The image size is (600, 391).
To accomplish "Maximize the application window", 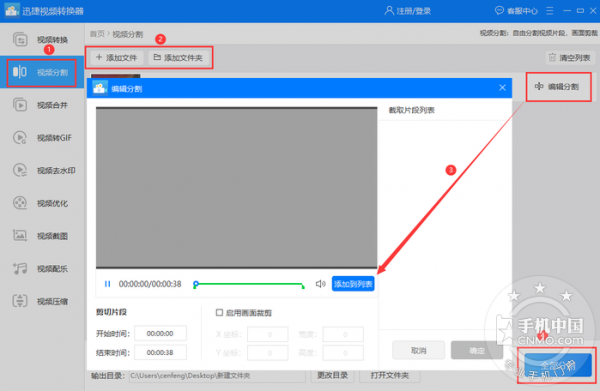I will (x=580, y=11).
